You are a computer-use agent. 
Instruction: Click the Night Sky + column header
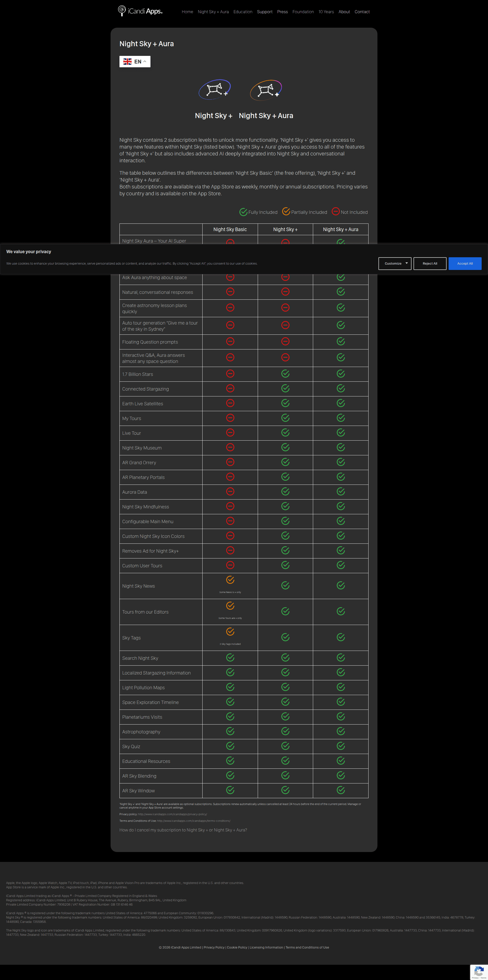(x=285, y=229)
